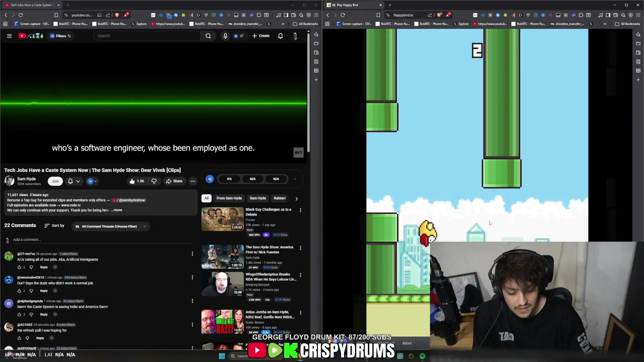The image size is (644, 362).
Task: Open the Sam Hyde channel avatar
Action: [x=10, y=181]
